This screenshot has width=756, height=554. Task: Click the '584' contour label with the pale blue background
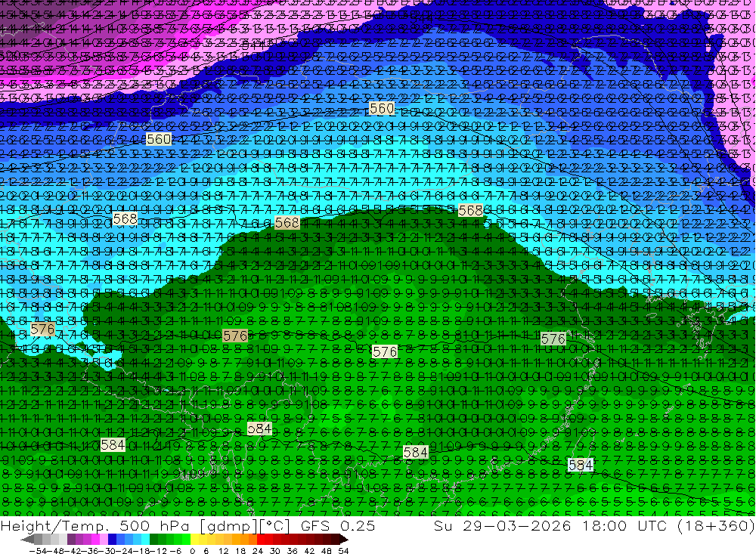pos(581,465)
